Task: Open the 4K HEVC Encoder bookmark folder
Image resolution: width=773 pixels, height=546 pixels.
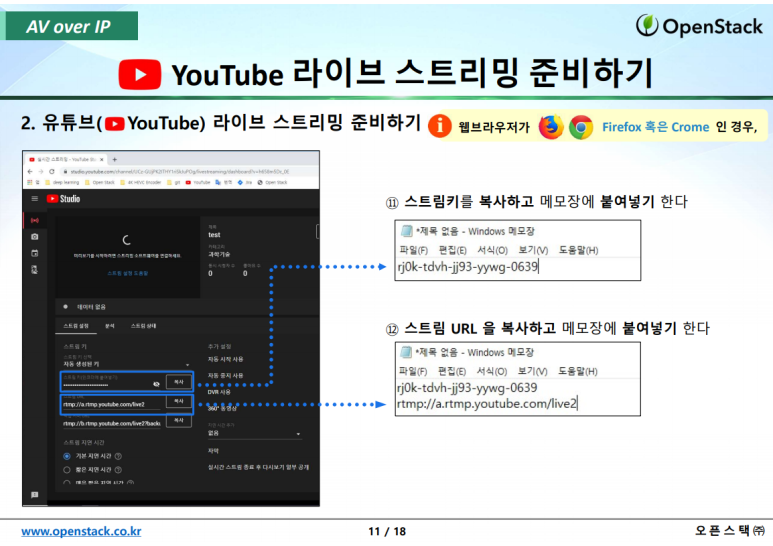Action: 141,182
